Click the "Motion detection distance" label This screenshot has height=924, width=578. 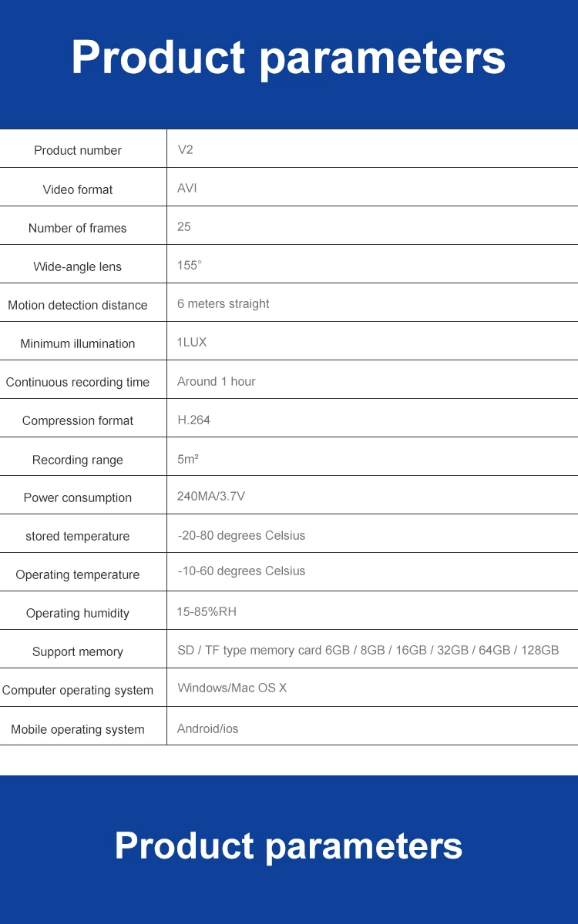[78, 305]
